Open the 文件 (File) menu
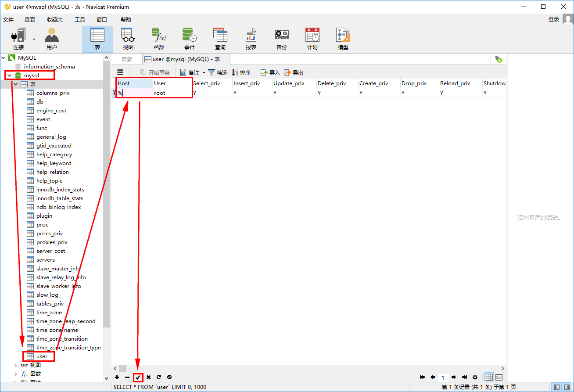Image resolution: width=574 pixels, height=392 pixels. [x=8, y=20]
